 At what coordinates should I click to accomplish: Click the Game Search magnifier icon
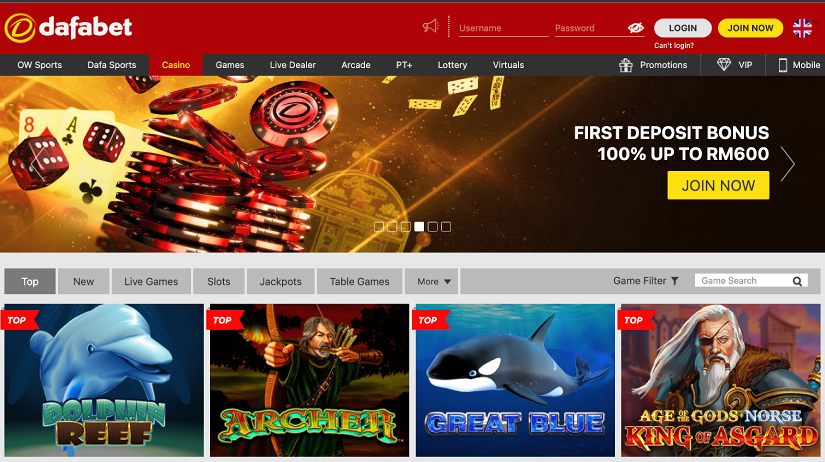coord(797,281)
